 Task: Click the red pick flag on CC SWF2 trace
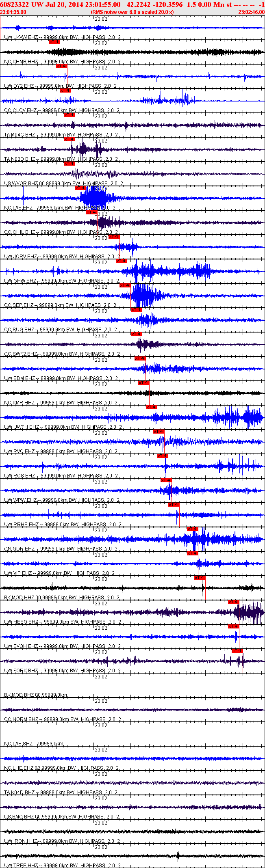[137, 334]
